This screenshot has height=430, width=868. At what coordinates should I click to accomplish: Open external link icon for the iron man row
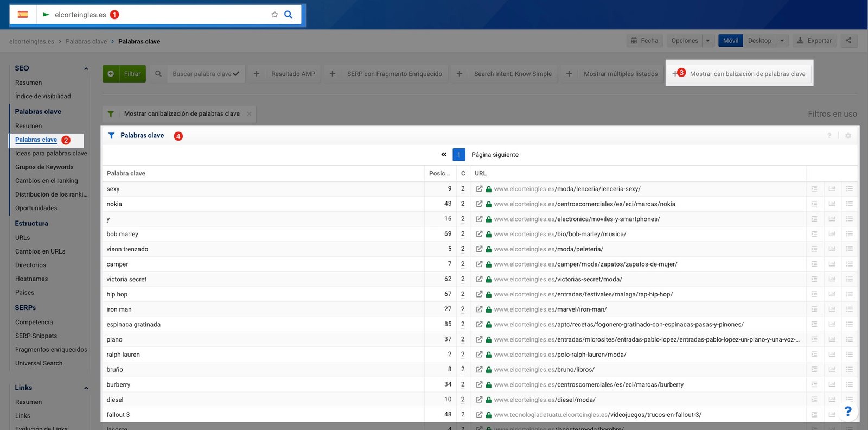(x=479, y=309)
